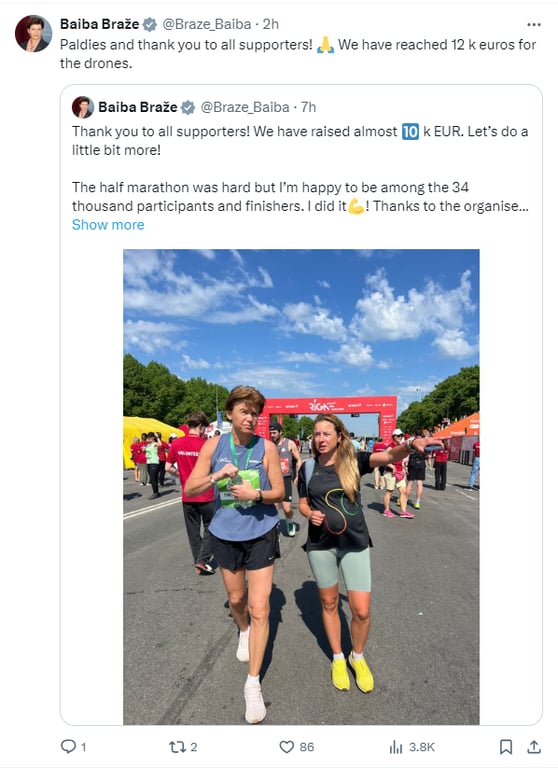558x768 pixels.
Task: Open the quoted post's small avatar
Action: (83, 107)
